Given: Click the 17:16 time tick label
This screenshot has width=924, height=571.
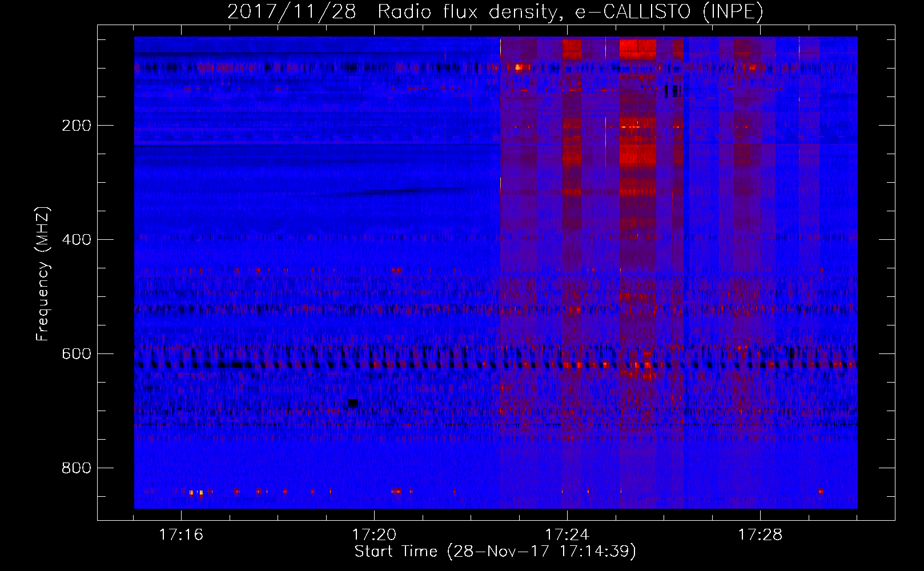Looking at the screenshot, I should click(181, 535).
